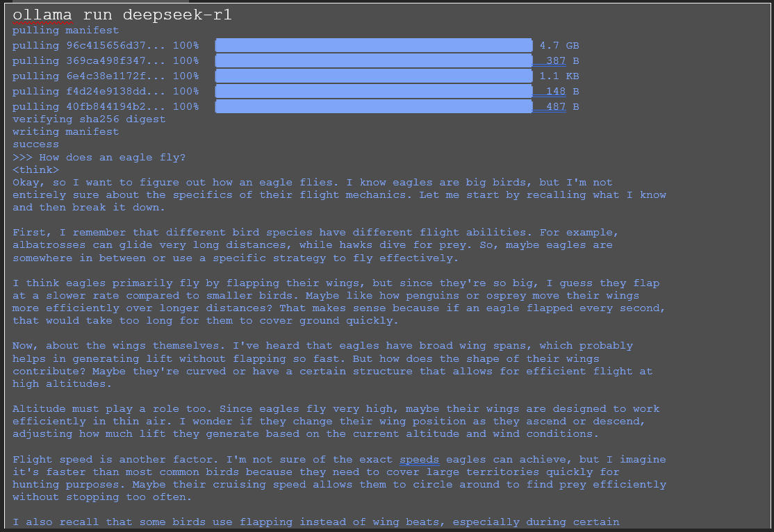
Task: Click the underlined word "speeds"
Action: click(x=419, y=460)
